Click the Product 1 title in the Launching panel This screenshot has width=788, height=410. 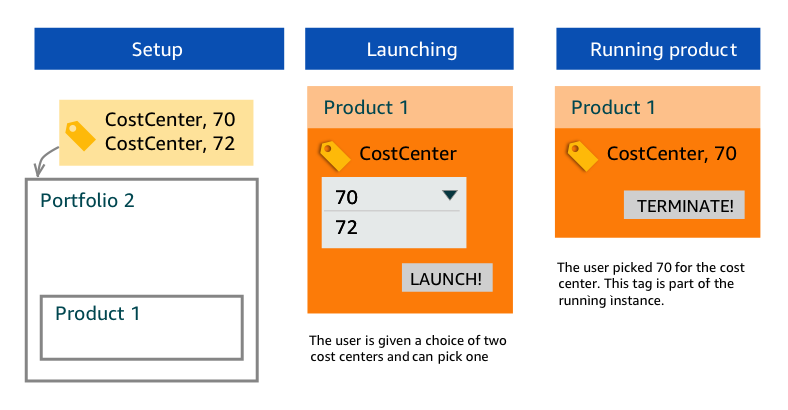[366, 108]
